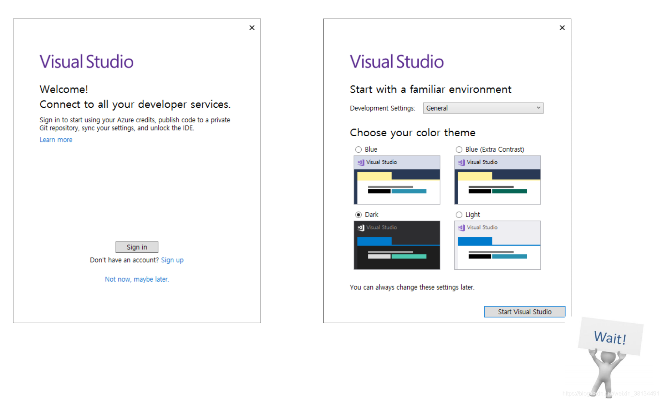
Task: Click Visual Studio logo in Extra Contrast preview
Action: coord(461,160)
